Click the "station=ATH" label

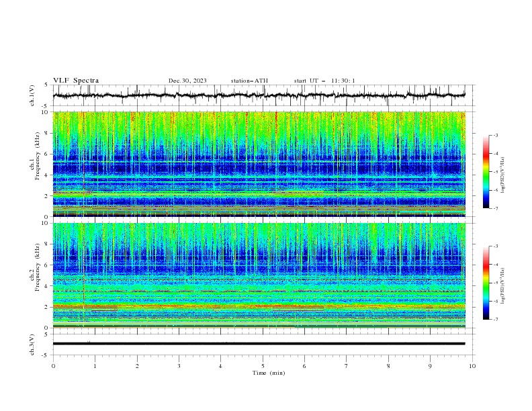tap(249, 81)
